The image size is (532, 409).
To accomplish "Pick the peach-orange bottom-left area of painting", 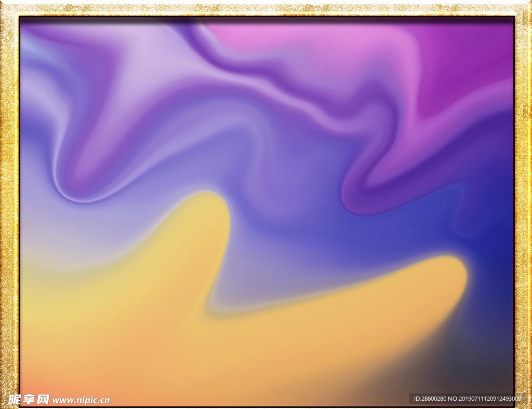I will pos(47,379).
